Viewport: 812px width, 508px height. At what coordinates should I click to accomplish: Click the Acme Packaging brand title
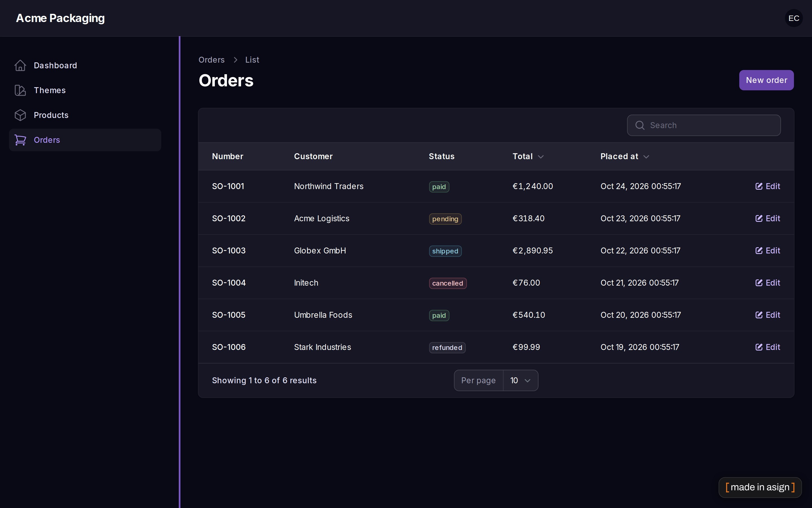tap(60, 18)
